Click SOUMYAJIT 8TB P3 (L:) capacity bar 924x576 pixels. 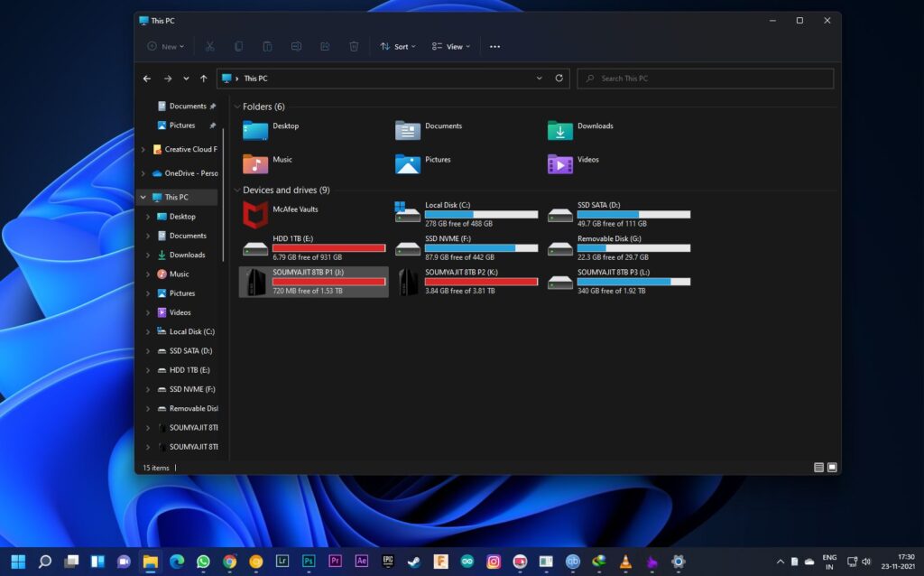633,282
